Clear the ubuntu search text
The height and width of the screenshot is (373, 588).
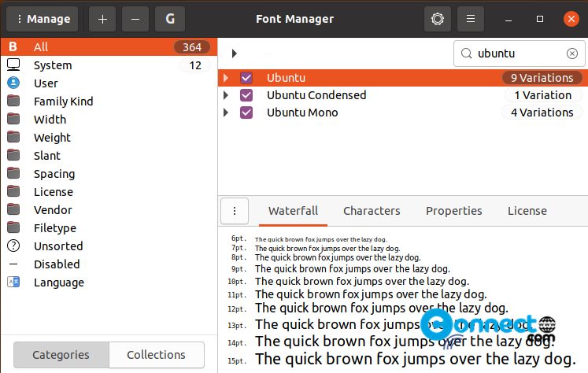tap(572, 54)
